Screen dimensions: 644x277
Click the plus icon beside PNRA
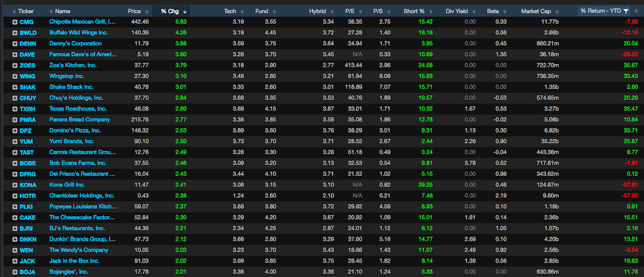point(15,120)
